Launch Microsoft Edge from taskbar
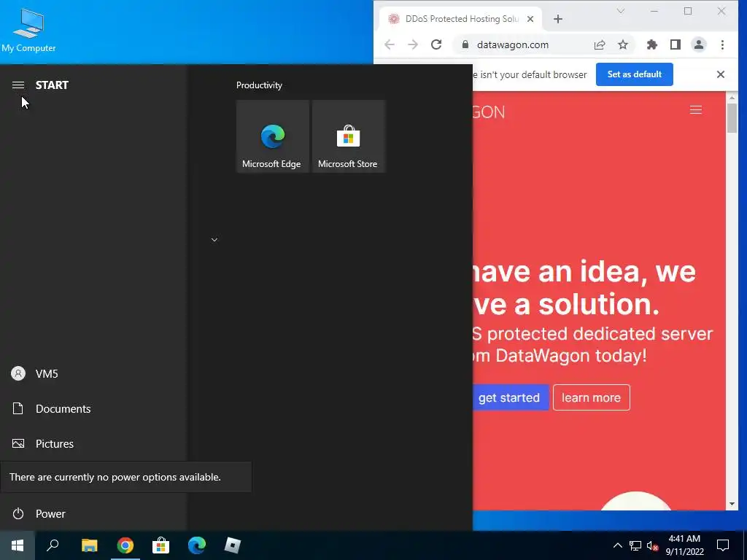The width and height of the screenshot is (747, 560). 197,545
